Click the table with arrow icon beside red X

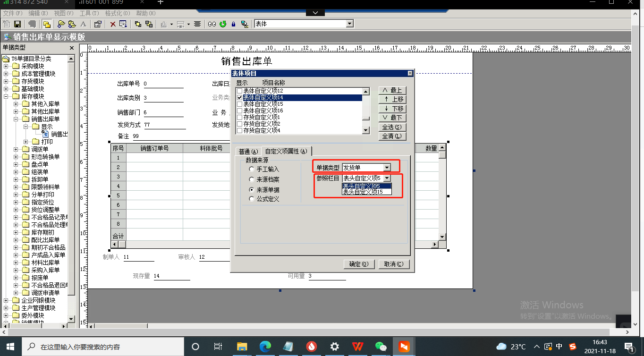pos(123,24)
